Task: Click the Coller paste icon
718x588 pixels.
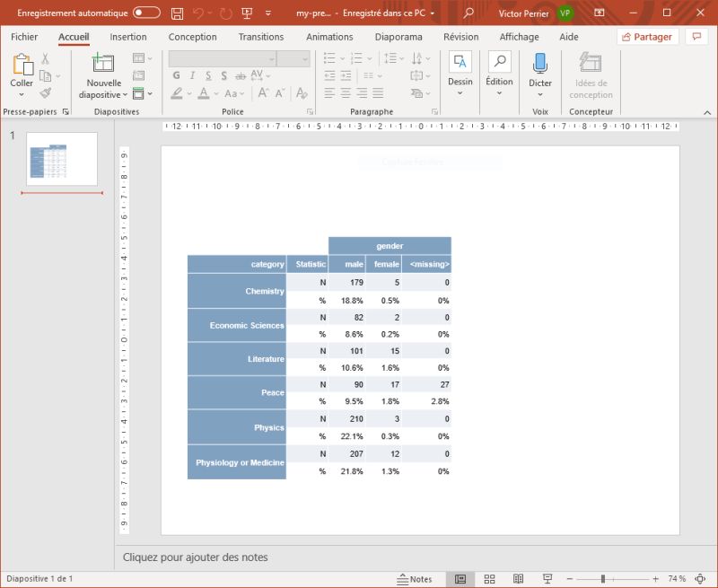Action: pos(22,64)
